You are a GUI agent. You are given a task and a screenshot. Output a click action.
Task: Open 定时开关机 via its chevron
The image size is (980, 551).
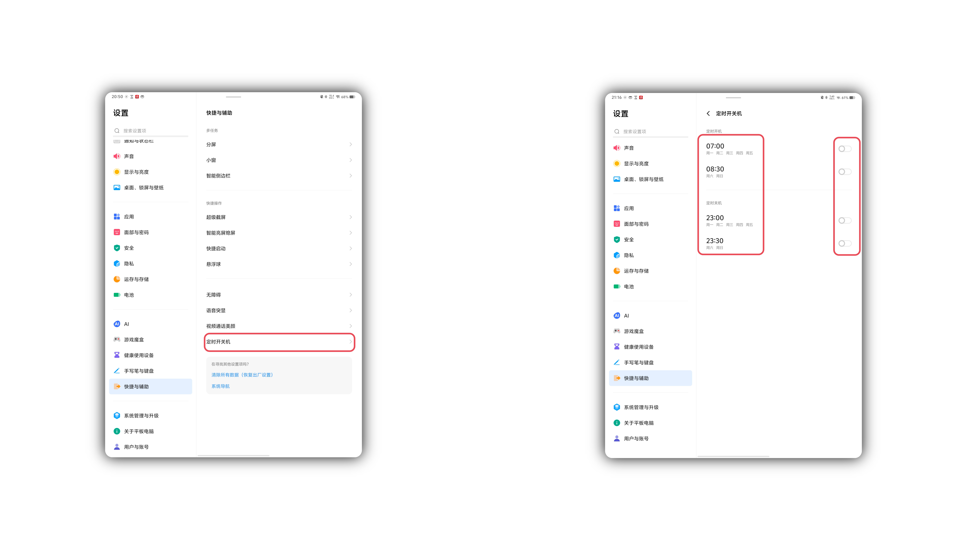pyautogui.click(x=350, y=341)
